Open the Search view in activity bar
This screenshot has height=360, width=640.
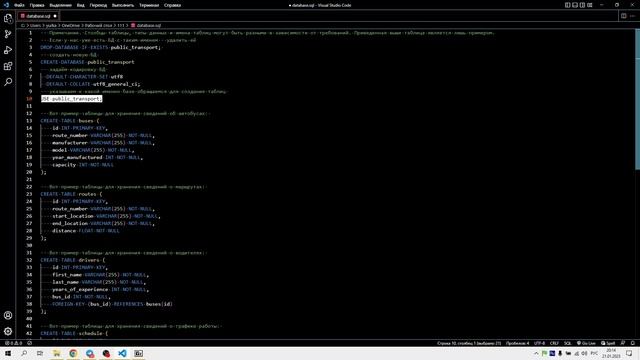coord(8,82)
